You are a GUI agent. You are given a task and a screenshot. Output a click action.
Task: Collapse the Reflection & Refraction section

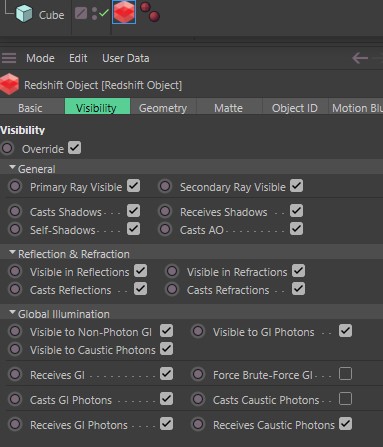(13, 253)
